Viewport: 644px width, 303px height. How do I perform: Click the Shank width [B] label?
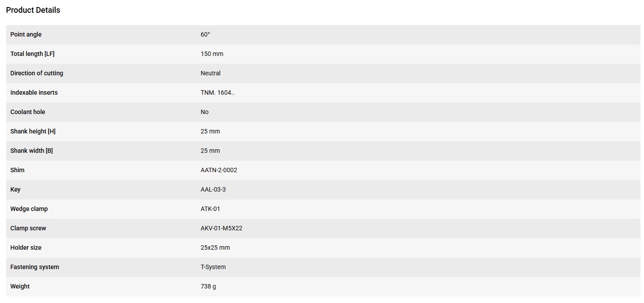[x=32, y=151]
